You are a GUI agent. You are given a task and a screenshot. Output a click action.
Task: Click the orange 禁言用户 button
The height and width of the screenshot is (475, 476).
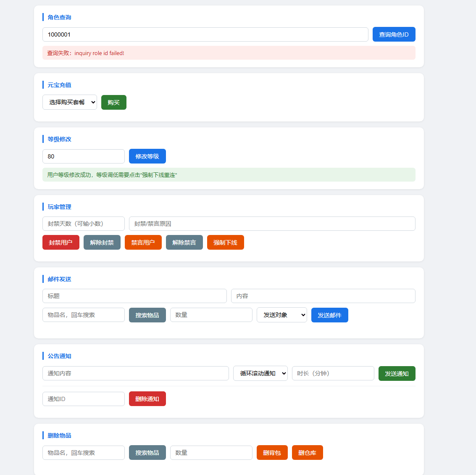[143, 243]
